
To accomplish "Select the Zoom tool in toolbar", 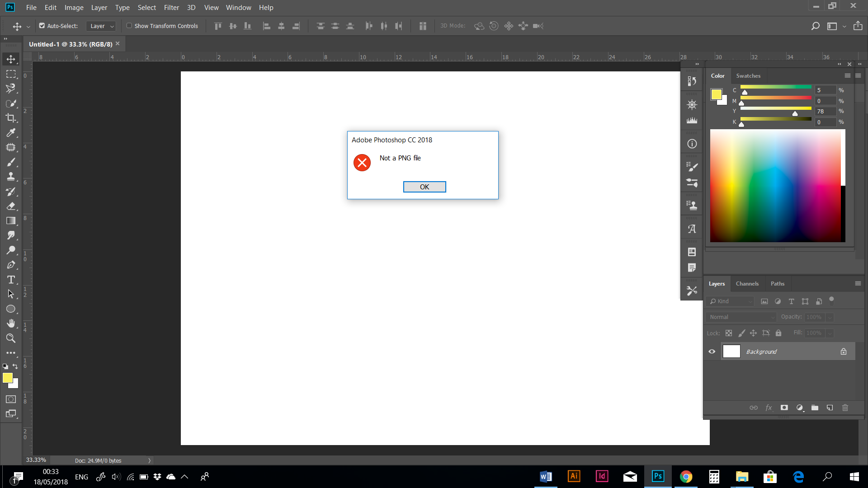I will (11, 338).
